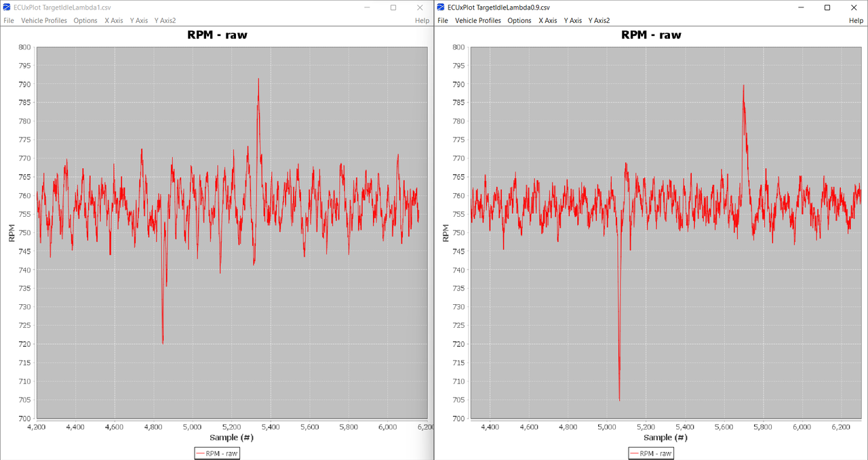Click Sample (#) axis label in right plot
Screen dimensions: 868x460
coord(665,438)
